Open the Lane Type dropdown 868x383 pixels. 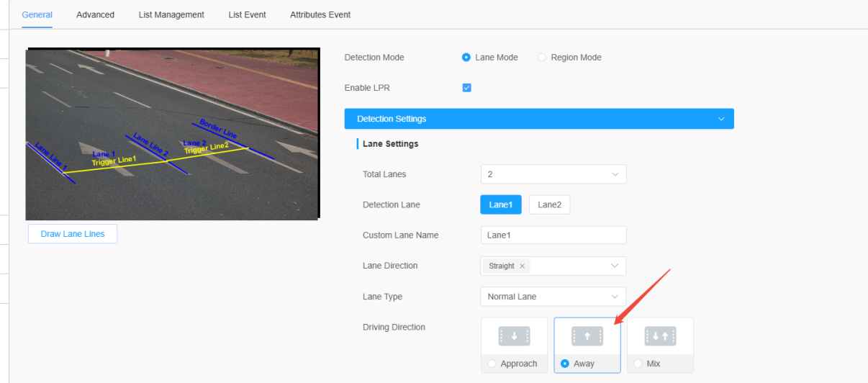click(553, 297)
